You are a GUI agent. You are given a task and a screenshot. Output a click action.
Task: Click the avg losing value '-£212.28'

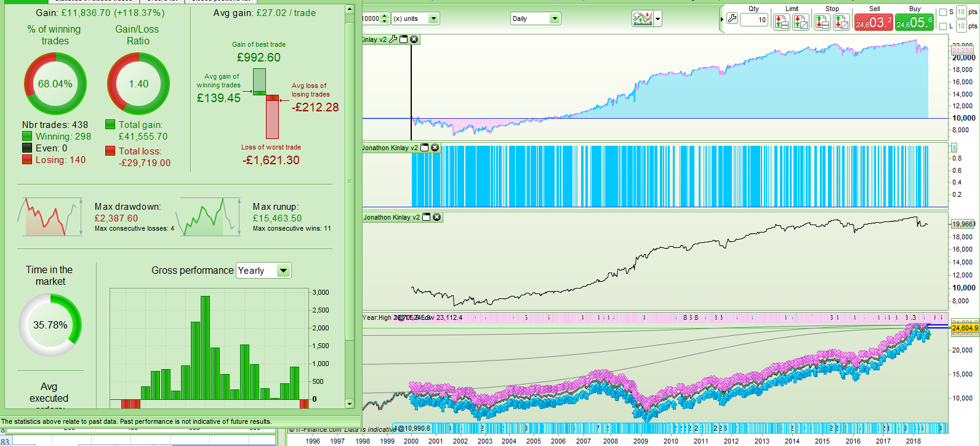tap(315, 107)
